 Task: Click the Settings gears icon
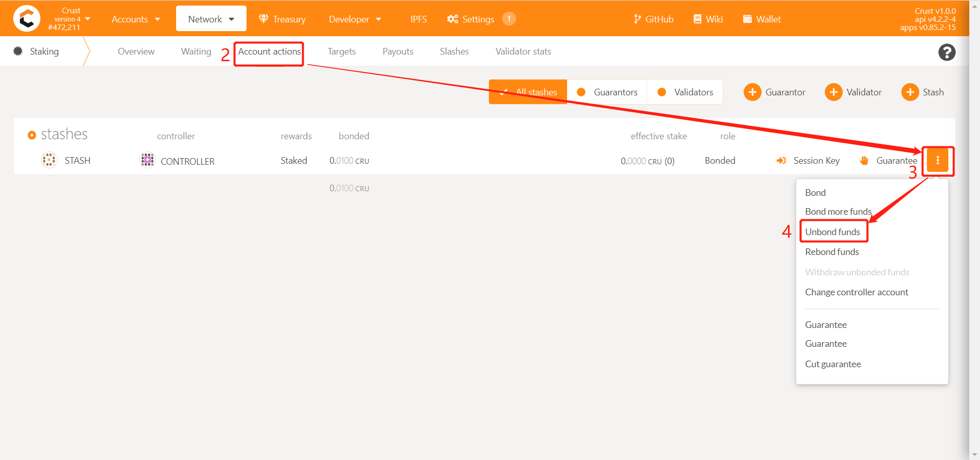click(453, 19)
